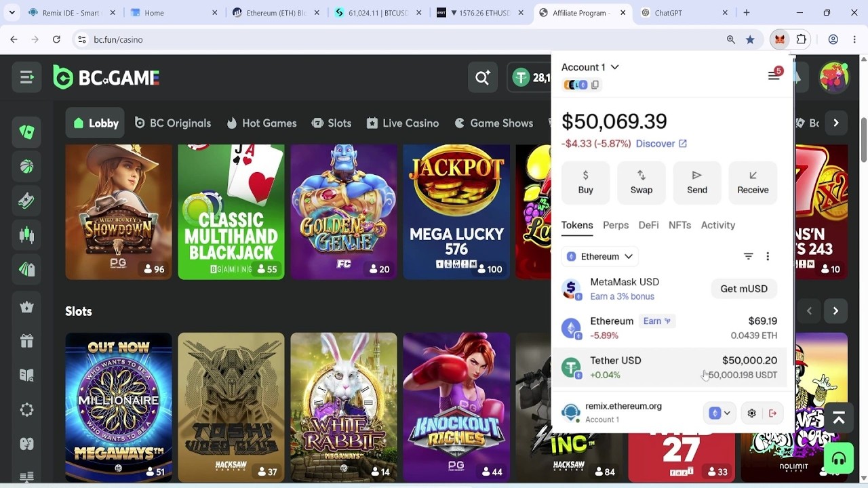Open Knockout Riches slot thumbnail
The image size is (868, 488).
click(x=456, y=407)
